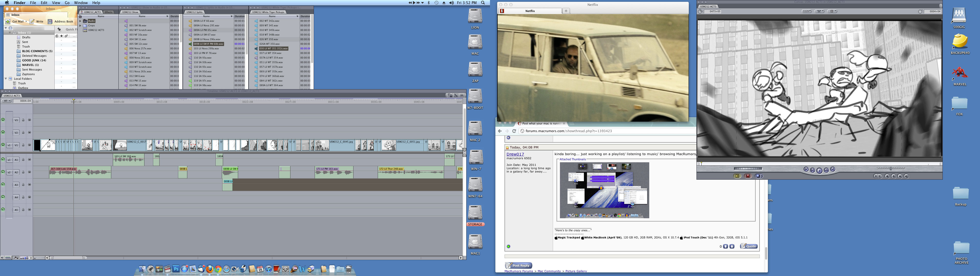Open the RT dropdown in timeline

click(6, 101)
